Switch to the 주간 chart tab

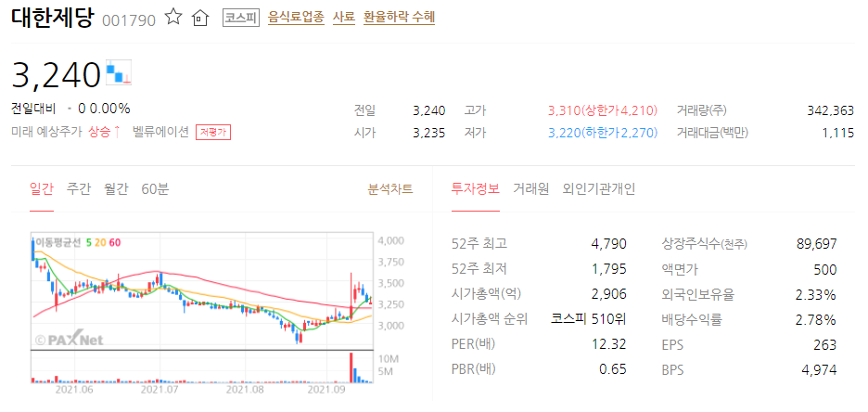(79, 189)
